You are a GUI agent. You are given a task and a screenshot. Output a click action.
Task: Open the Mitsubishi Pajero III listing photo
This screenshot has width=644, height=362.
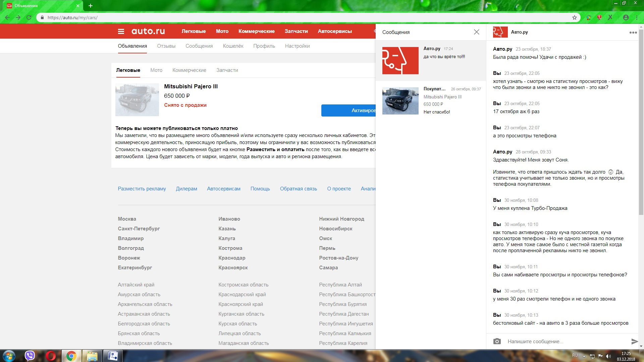coord(137,100)
